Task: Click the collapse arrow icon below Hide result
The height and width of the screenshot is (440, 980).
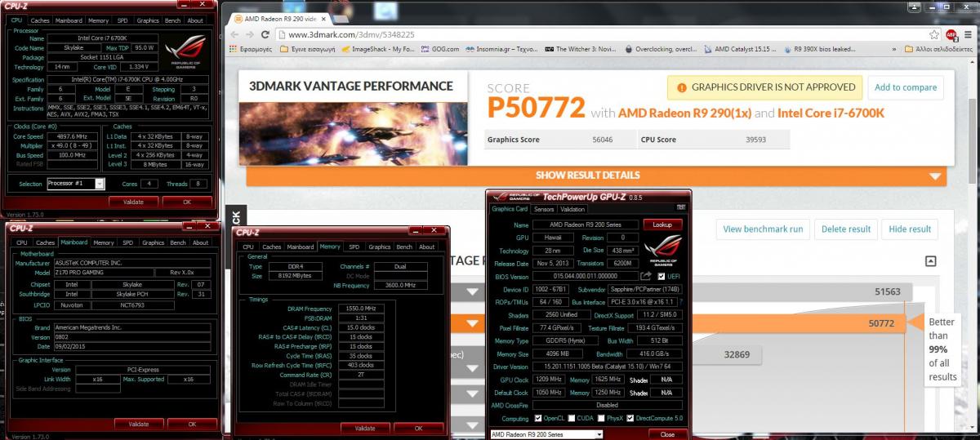Action: coord(930,261)
